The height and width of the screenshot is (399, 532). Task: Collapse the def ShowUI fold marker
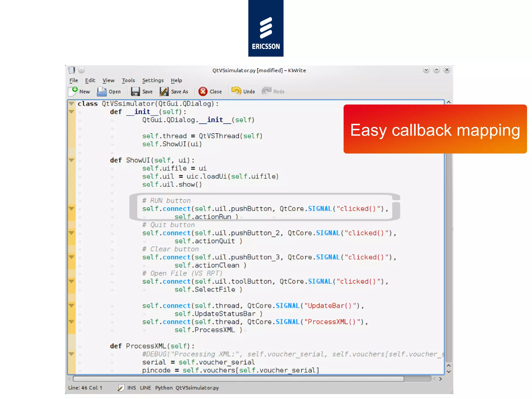(x=71, y=160)
